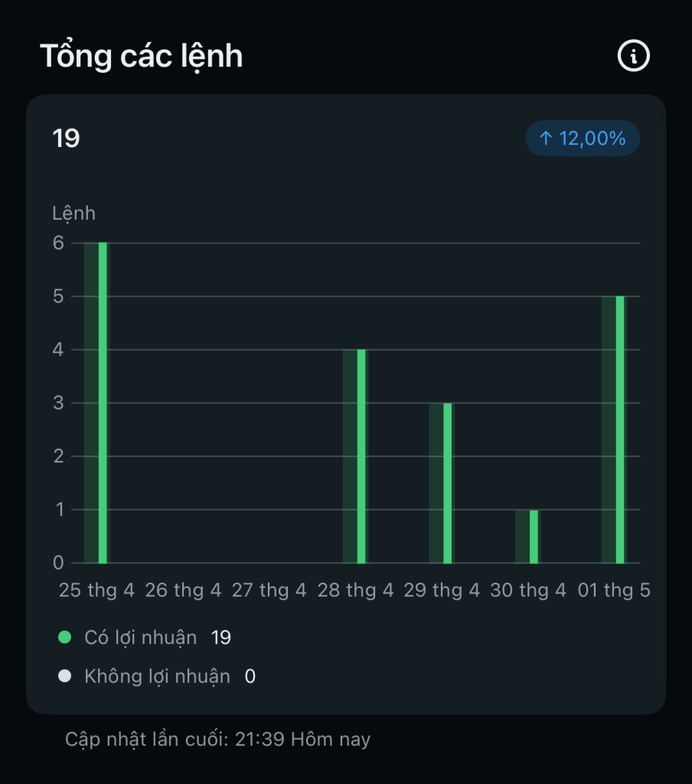Tap the 01 thg 5 axis label
The width and height of the screenshot is (692, 784).
click(x=614, y=590)
